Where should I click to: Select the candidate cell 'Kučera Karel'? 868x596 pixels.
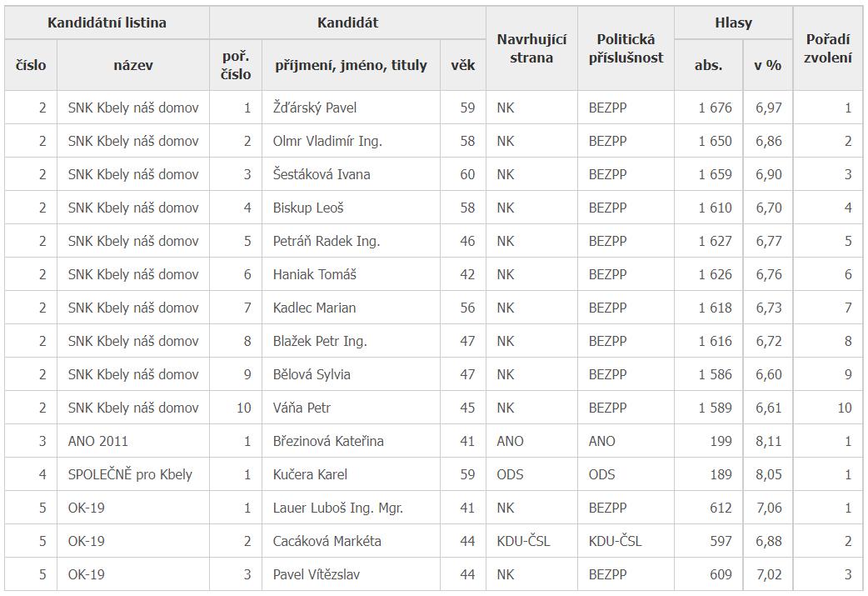pos(310,474)
